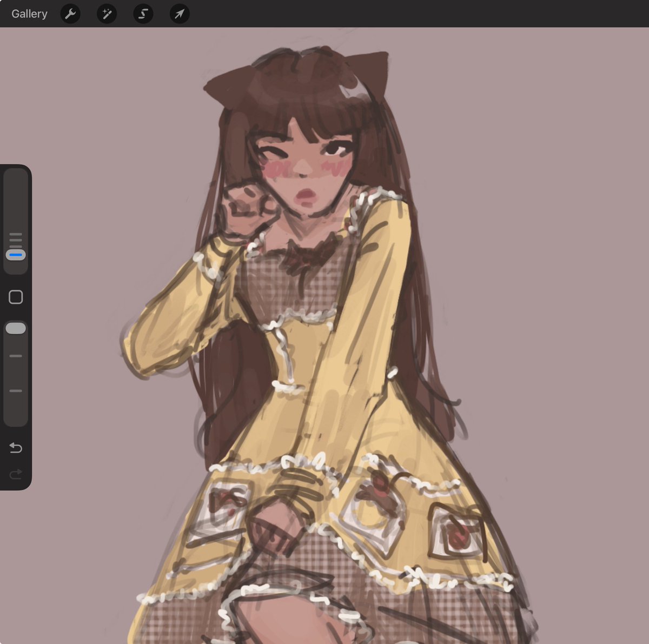Use the arrow icon to move the artwork
Viewport: 649px width, 644px height.
178,14
